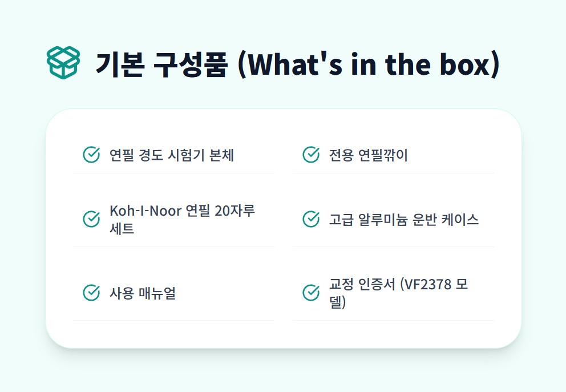Image resolution: width=566 pixels, height=392 pixels.
Task: Select the 연필 경도 시험기 본체 item label
Action: [x=171, y=155]
